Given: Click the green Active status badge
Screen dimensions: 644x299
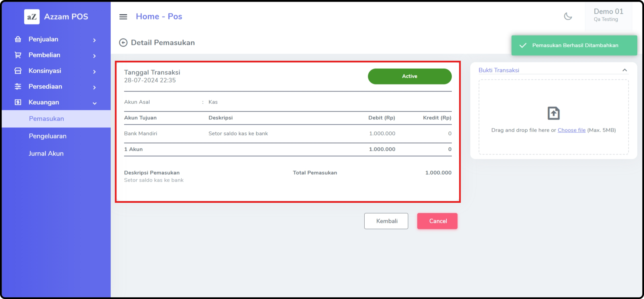Looking at the screenshot, I should pyautogui.click(x=409, y=76).
